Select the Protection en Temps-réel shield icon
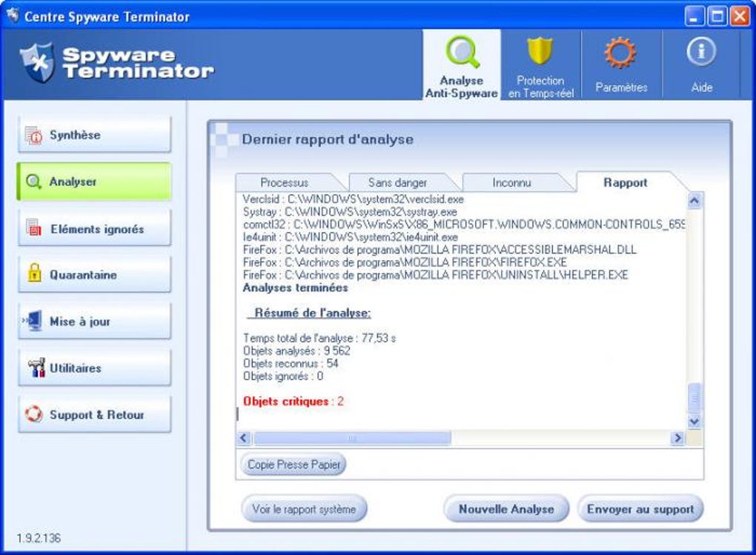The height and width of the screenshot is (555, 756). (540, 51)
